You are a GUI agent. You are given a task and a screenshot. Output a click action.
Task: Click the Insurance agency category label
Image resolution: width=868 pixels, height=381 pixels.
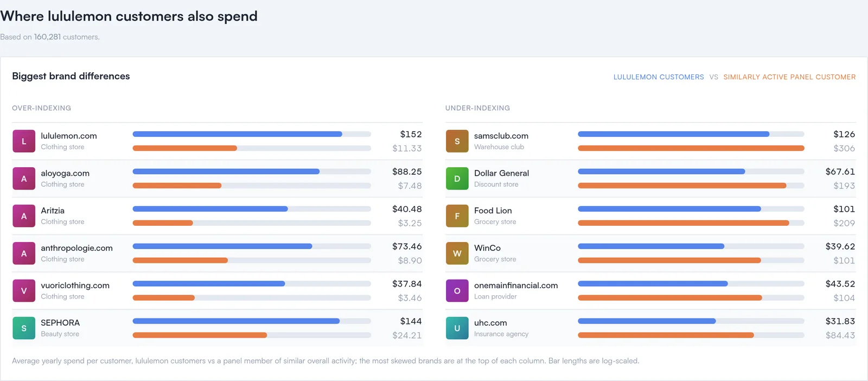pyautogui.click(x=501, y=334)
